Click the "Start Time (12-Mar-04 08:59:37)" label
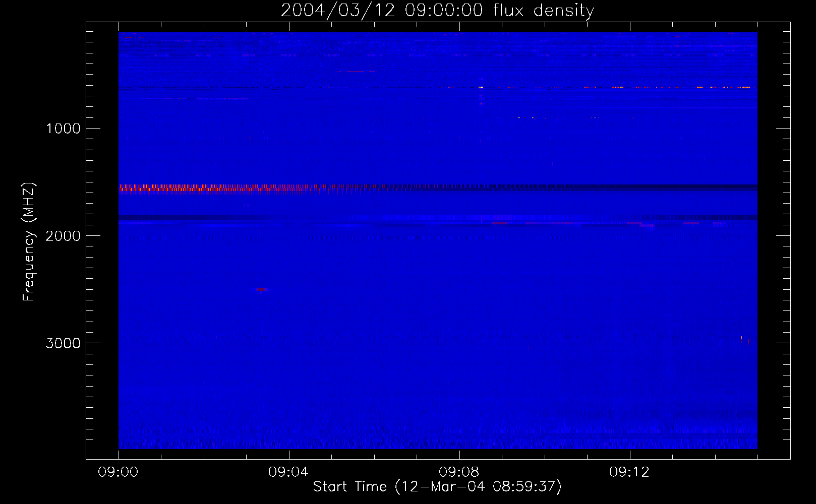Viewport: 816px width, 504px height. tap(437, 487)
